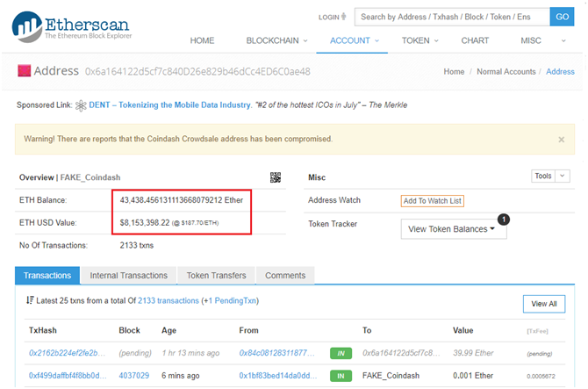The height and width of the screenshot is (389, 588).
Task: Click the LOGIN link
Action: [x=332, y=17]
